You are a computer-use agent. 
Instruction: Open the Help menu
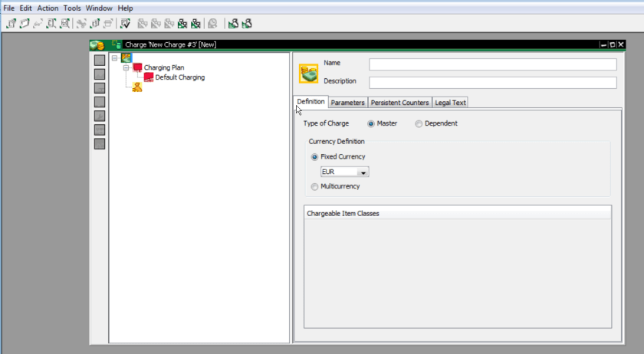coord(125,8)
